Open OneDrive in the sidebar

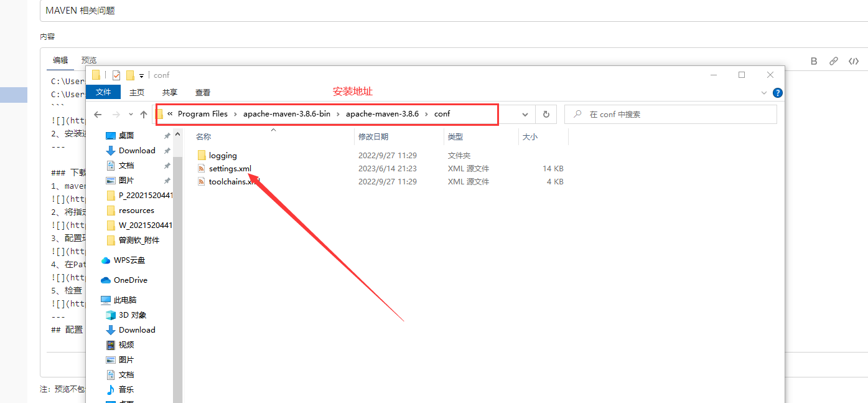130,280
